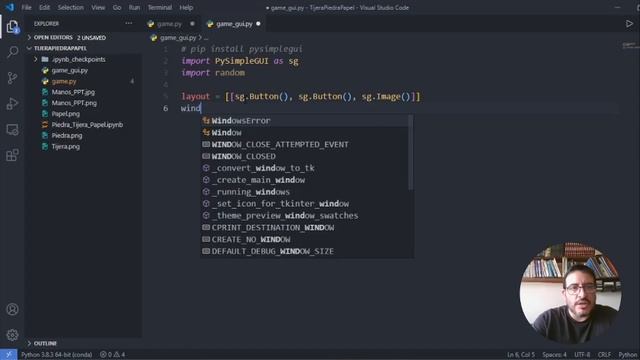
Task: Open Explorer more actions ellipsis
Action: point(129,24)
